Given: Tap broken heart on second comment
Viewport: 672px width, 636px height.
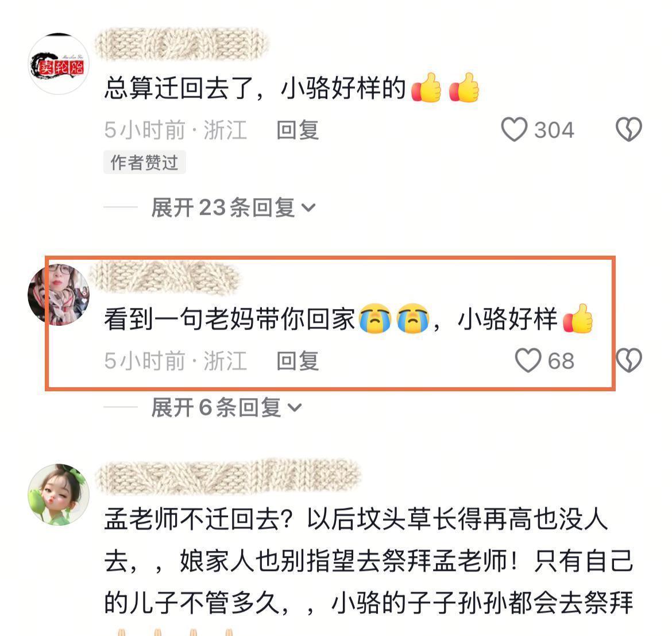Looking at the screenshot, I should click(628, 360).
